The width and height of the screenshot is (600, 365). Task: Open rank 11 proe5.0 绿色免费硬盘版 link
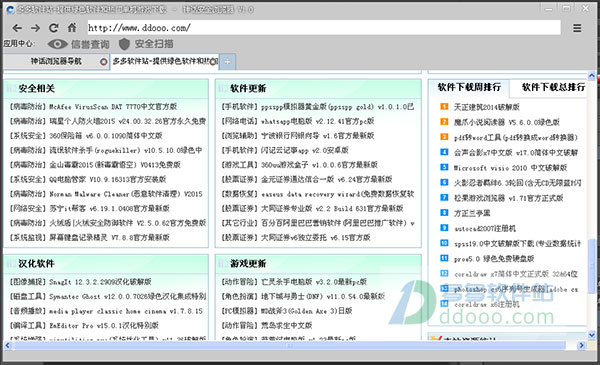click(x=494, y=259)
